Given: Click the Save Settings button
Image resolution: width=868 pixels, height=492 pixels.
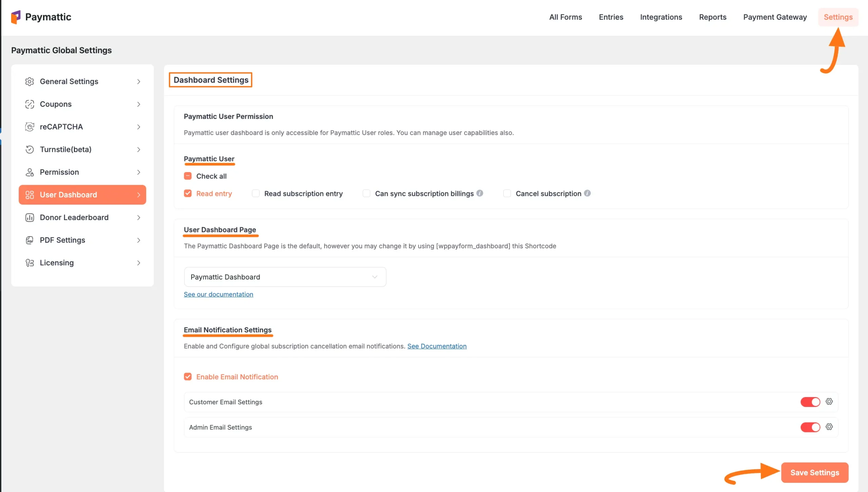Looking at the screenshot, I should point(815,472).
